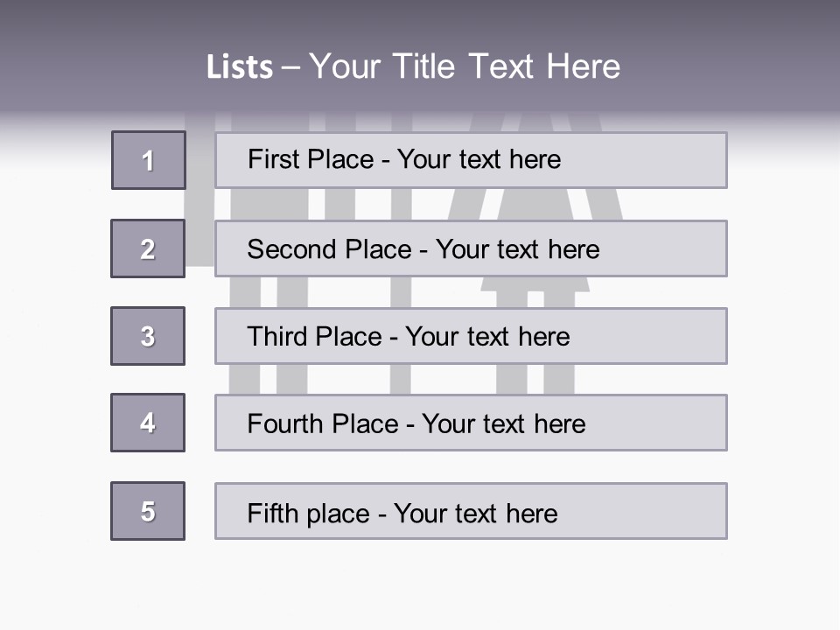
Task: Select the number 4 box
Action: (148, 423)
